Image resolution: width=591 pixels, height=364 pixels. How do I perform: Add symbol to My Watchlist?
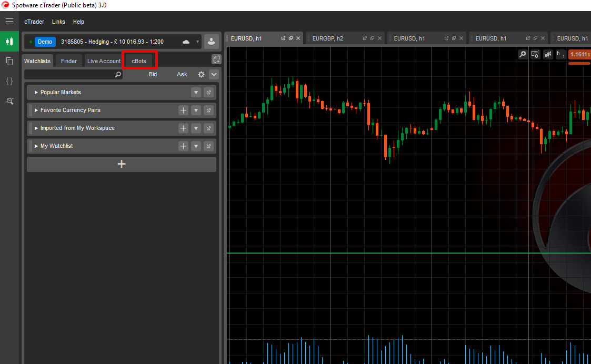click(183, 146)
